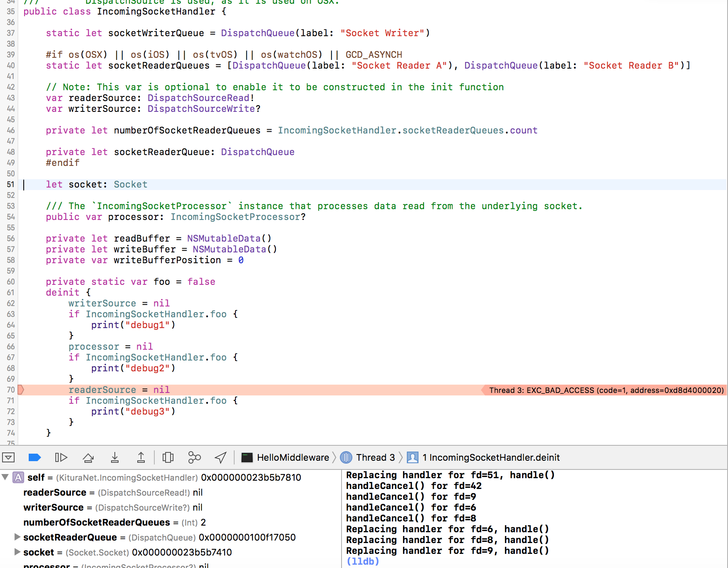This screenshot has height=568, width=728.
Task: Step out of the current function
Action: coord(141,457)
